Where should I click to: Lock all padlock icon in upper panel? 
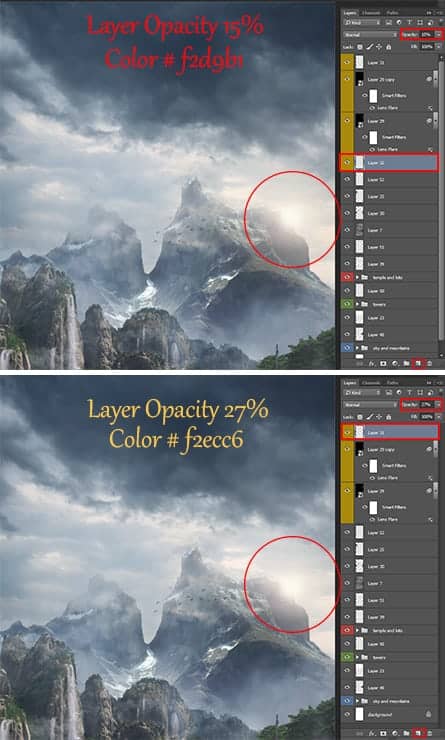388,47
